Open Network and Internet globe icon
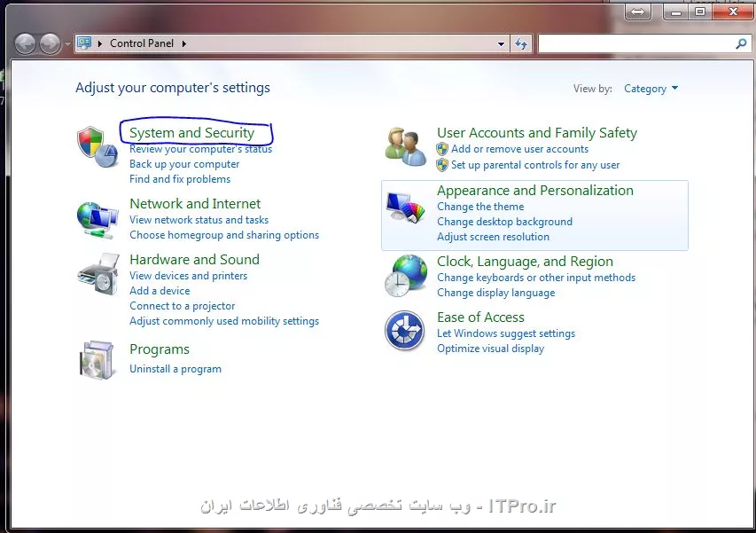The image size is (756, 533). coord(97,219)
